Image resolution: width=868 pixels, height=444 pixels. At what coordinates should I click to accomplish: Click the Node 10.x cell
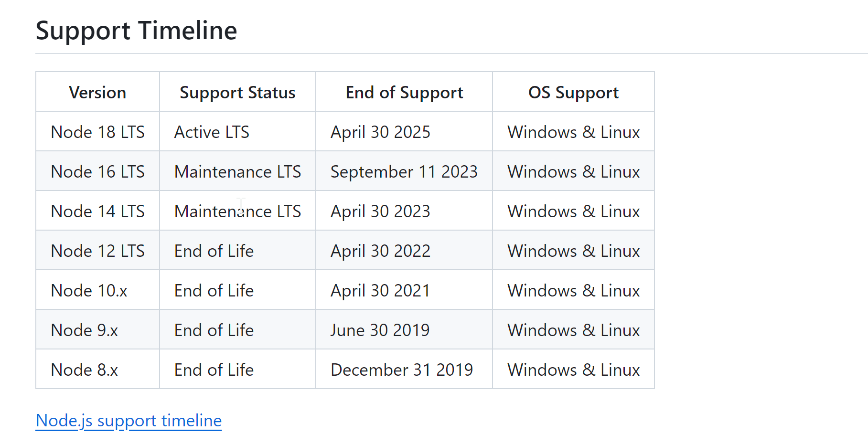click(x=97, y=290)
